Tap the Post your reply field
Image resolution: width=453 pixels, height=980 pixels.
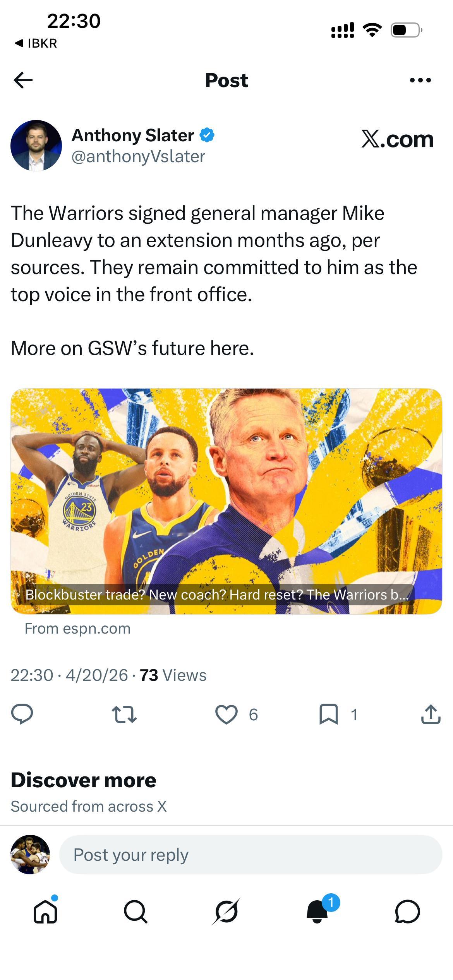pyautogui.click(x=250, y=855)
